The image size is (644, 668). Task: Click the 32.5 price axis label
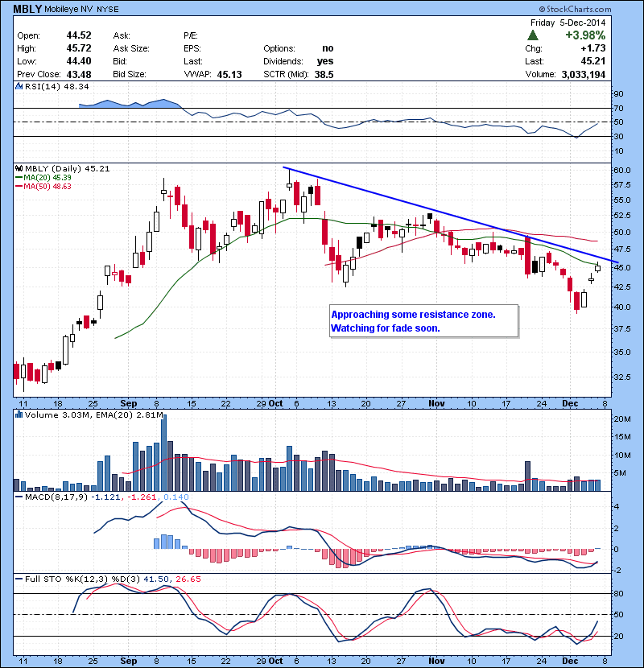(621, 377)
